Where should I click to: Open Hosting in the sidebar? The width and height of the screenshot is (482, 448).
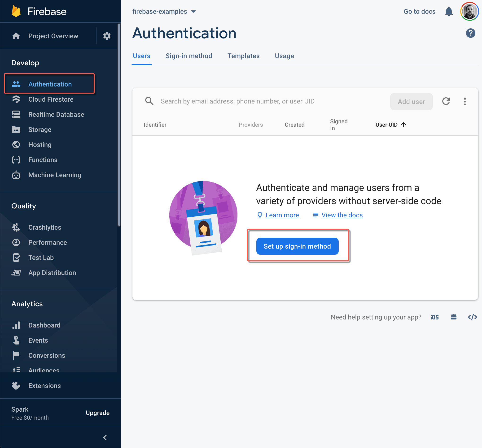(x=40, y=145)
